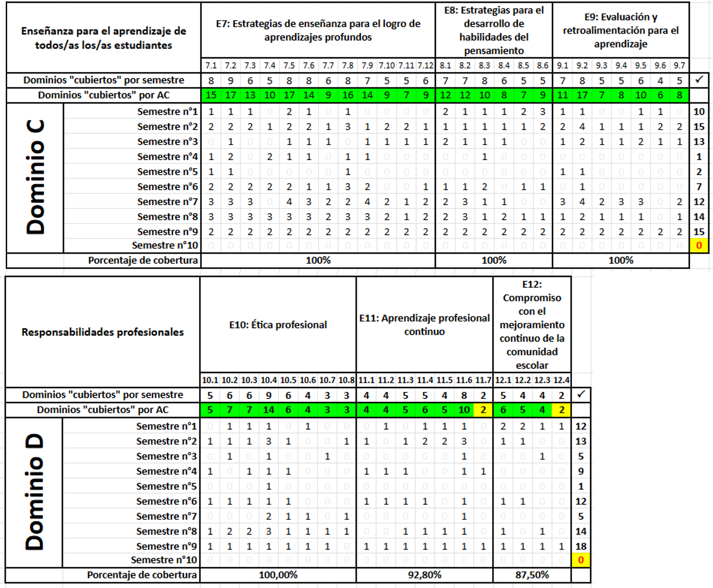This screenshot has height=588, width=713.
Task: Click Dominio D row label "Semestre n°5"
Action: coord(166,486)
